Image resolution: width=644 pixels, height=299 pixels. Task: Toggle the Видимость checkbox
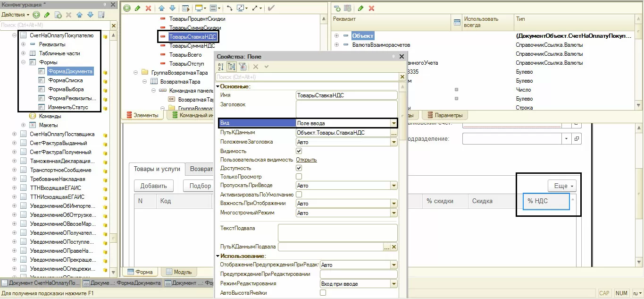[x=299, y=151]
